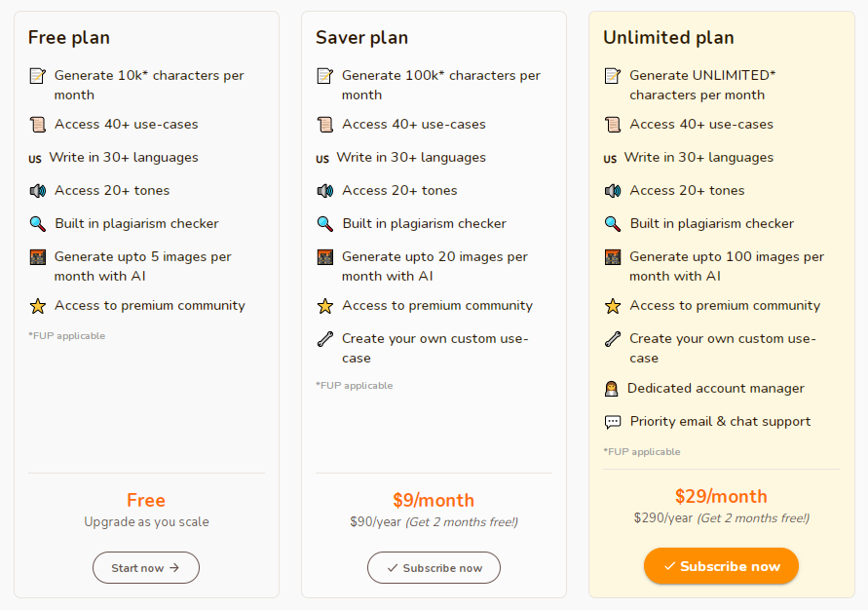The image size is (868, 610).
Task: Click the US flag icon in Free plan
Action: coord(35,159)
